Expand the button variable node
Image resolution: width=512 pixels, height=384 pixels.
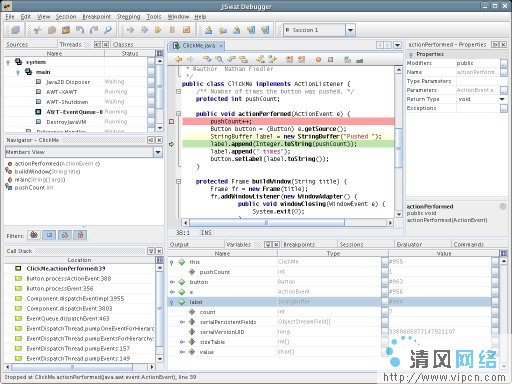[x=172, y=282]
